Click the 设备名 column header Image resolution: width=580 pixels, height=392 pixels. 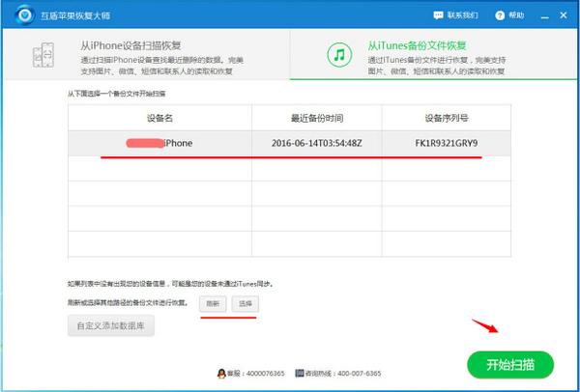click(159, 118)
